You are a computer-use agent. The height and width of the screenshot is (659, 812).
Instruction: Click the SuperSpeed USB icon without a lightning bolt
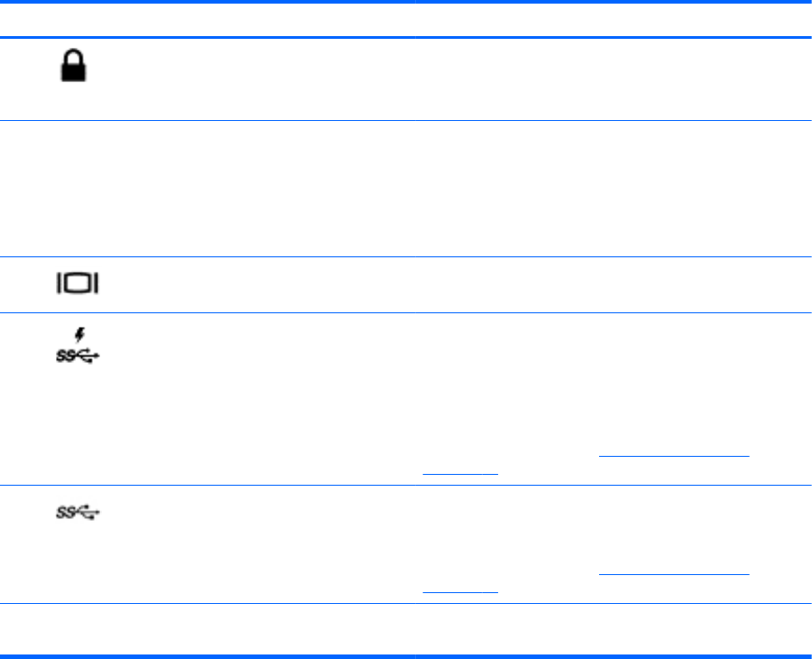80,512
